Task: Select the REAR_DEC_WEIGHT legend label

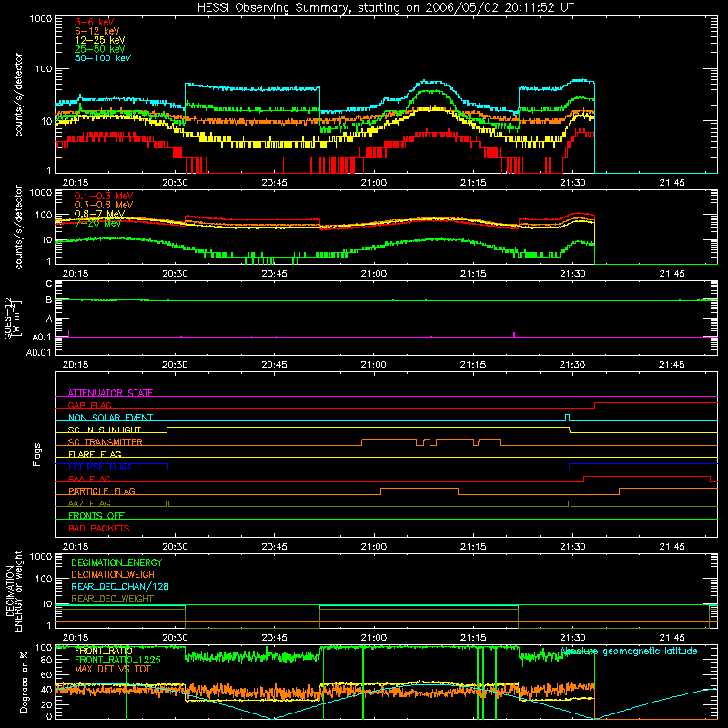Action: pos(112,599)
